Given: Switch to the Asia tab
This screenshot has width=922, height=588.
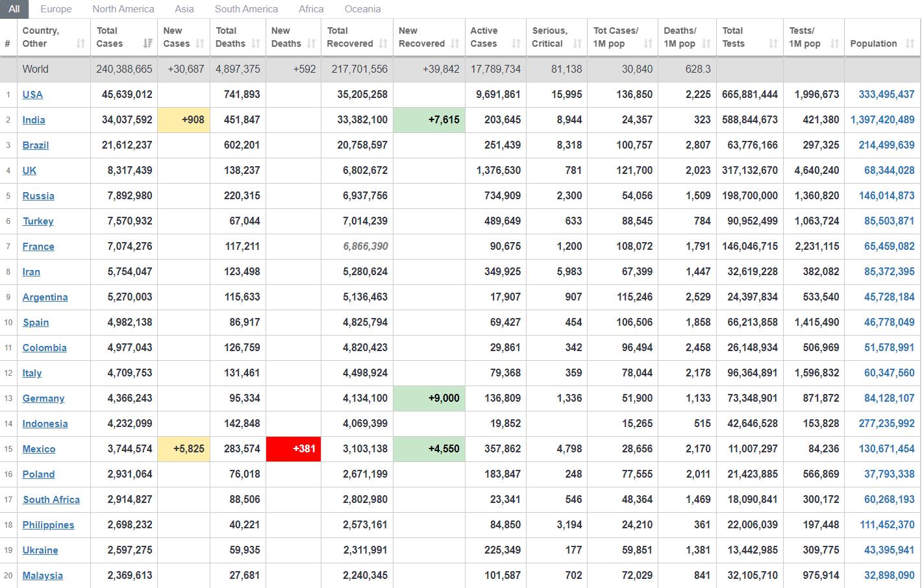Looking at the screenshot, I should pyautogui.click(x=184, y=9).
